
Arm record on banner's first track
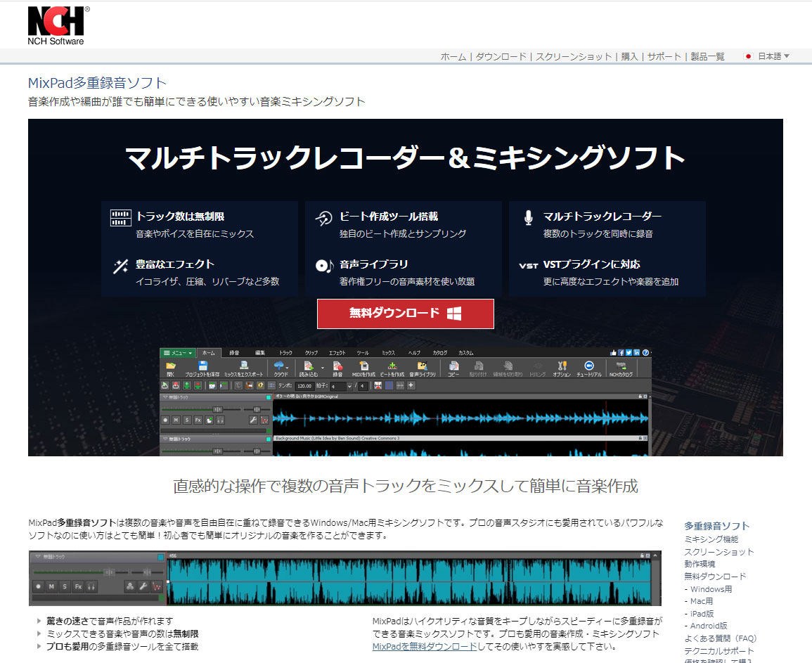165,420
